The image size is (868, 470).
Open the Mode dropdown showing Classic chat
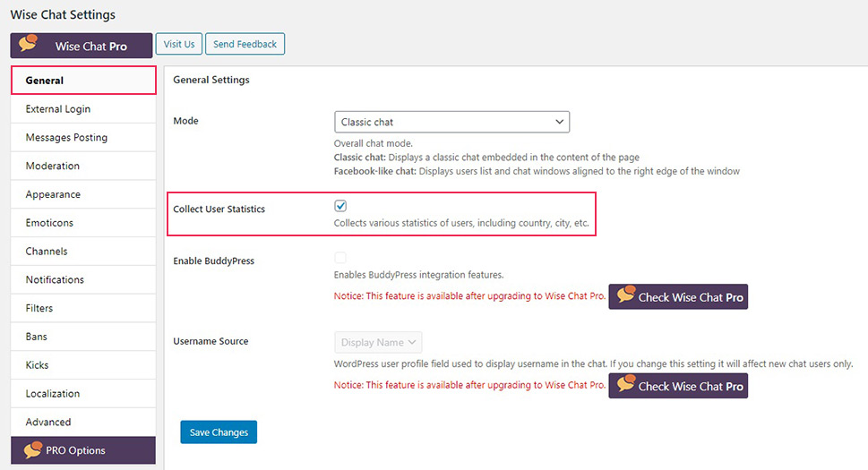tap(451, 122)
